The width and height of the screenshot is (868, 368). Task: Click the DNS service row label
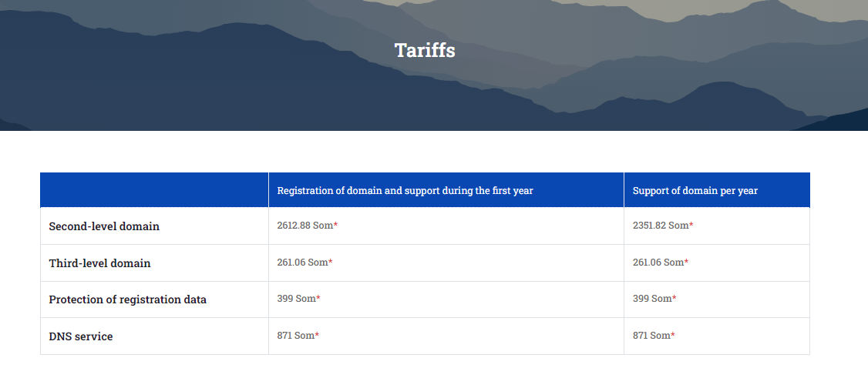[81, 336]
